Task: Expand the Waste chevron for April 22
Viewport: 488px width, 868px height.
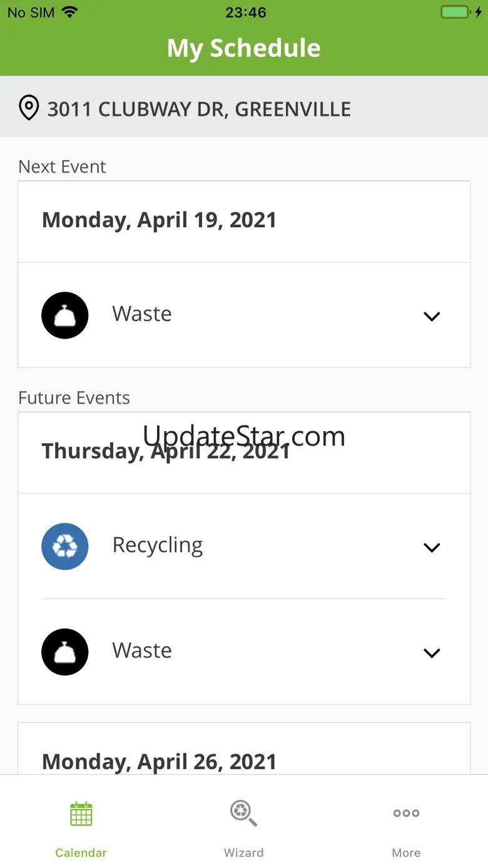Action: [x=432, y=653]
